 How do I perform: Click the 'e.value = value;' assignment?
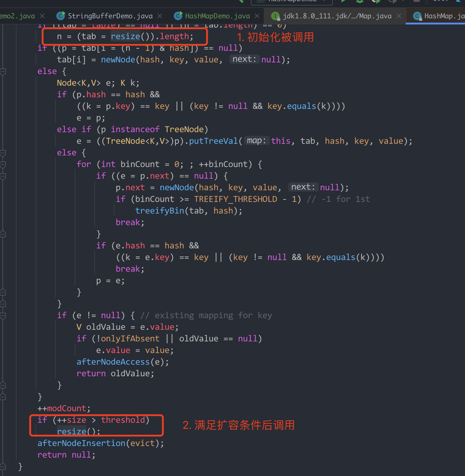tap(135, 350)
